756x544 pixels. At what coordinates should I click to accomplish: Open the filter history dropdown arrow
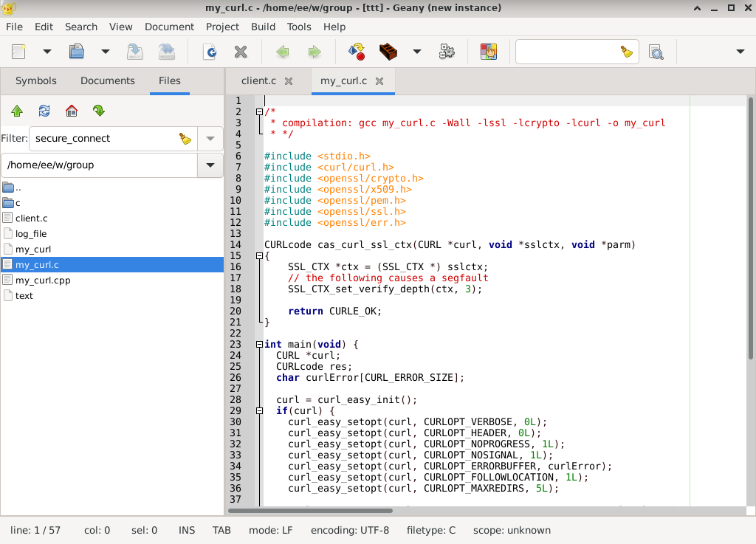210,138
